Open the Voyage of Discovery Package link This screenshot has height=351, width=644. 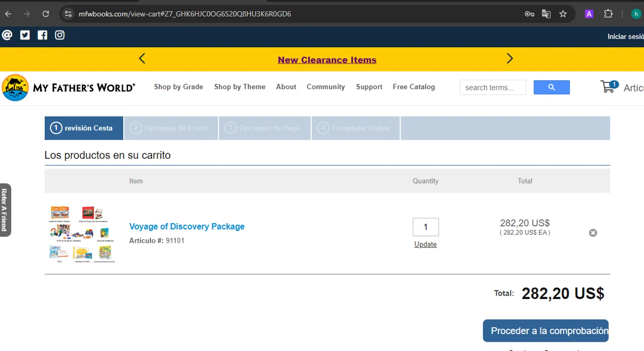187,226
